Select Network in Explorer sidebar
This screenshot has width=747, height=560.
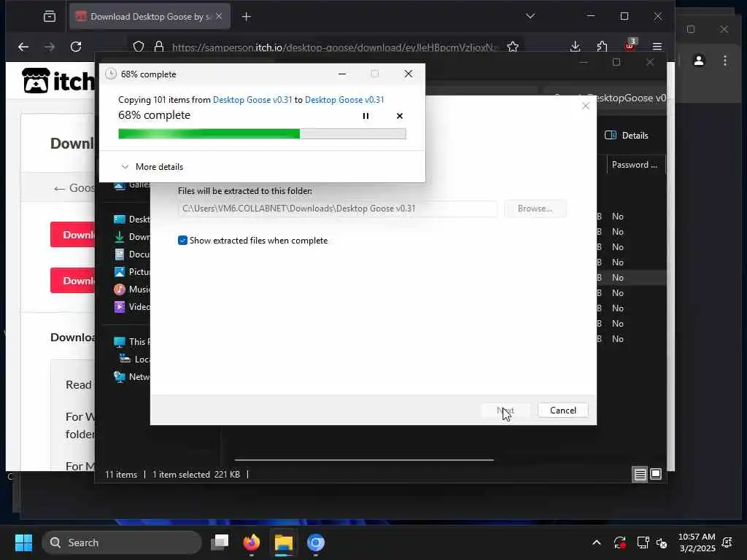point(132,377)
